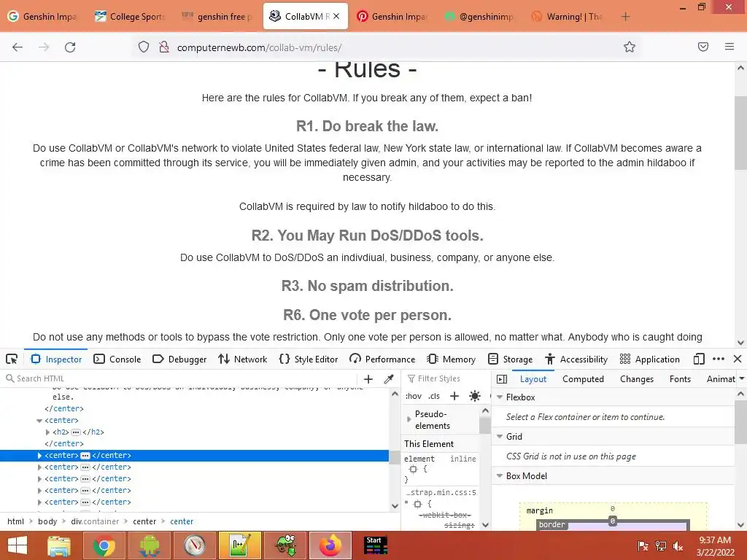This screenshot has width=747, height=560.
Task: Collapse the Grid section
Action: 500,437
